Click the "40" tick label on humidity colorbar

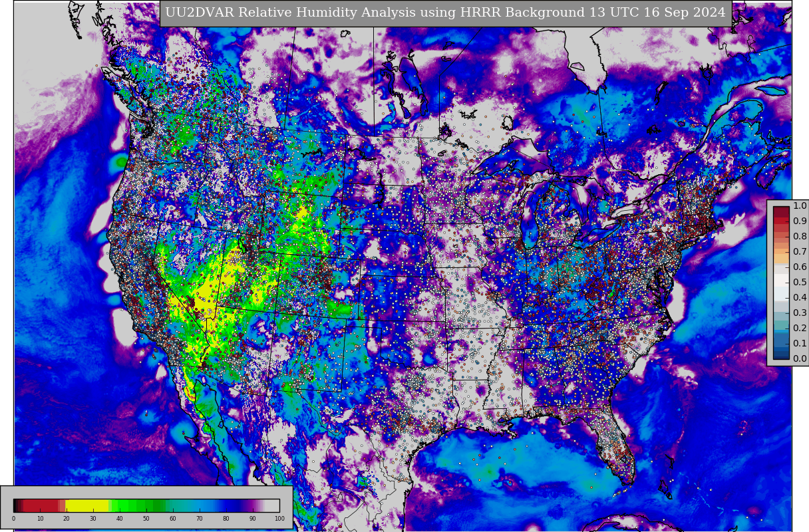[120, 519]
